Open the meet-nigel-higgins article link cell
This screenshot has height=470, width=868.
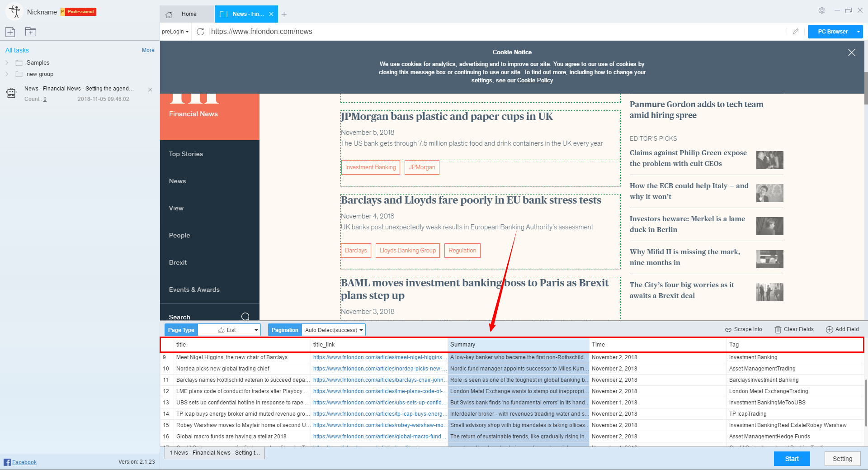pyautogui.click(x=379, y=357)
